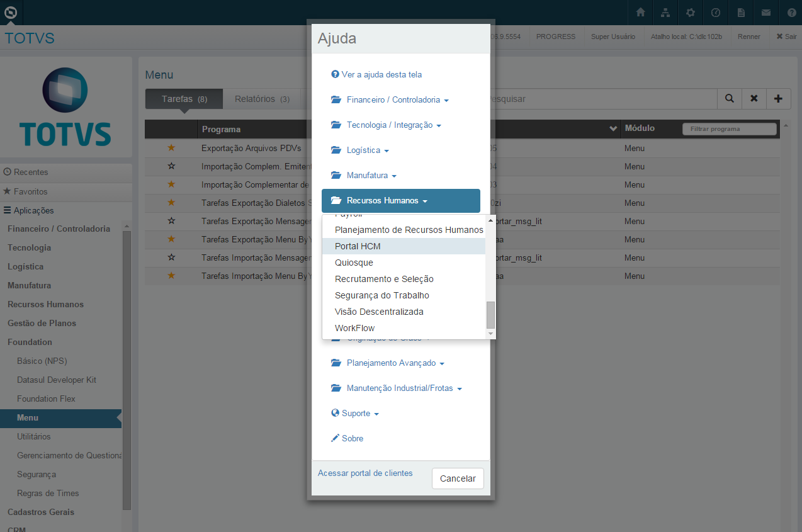802x532 pixels.
Task: Toggle star for Tarefas Importação Mensagens
Action: (x=171, y=258)
